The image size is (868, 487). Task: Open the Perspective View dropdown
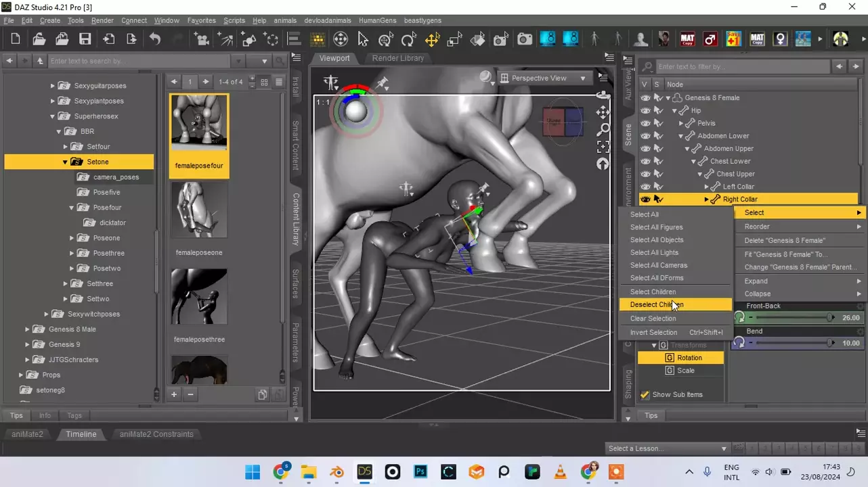point(546,78)
